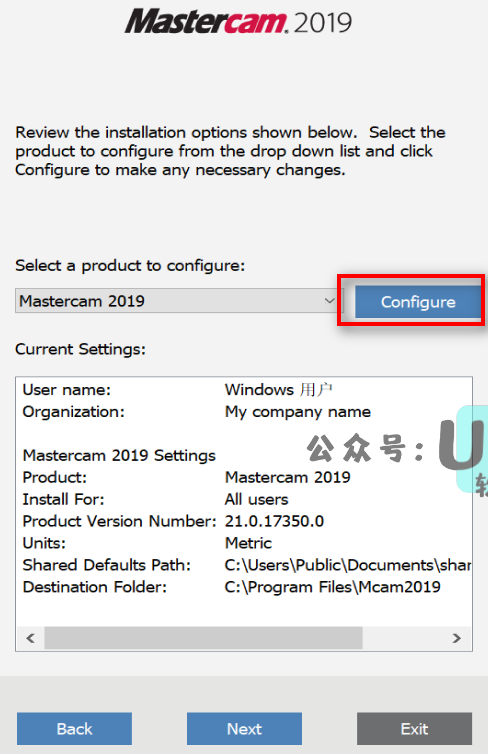
Task: Click the dropdown chevron arrow
Action: tap(329, 301)
